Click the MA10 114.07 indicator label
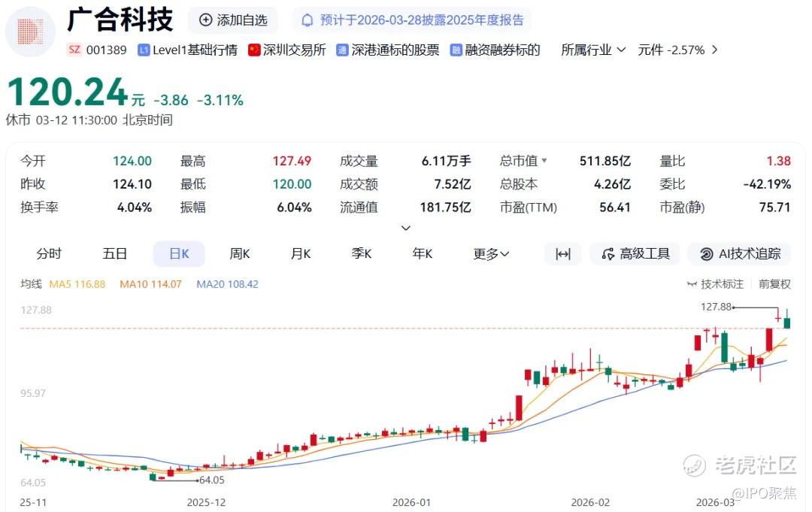This screenshot has height=512, width=812. pyautogui.click(x=150, y=283)
